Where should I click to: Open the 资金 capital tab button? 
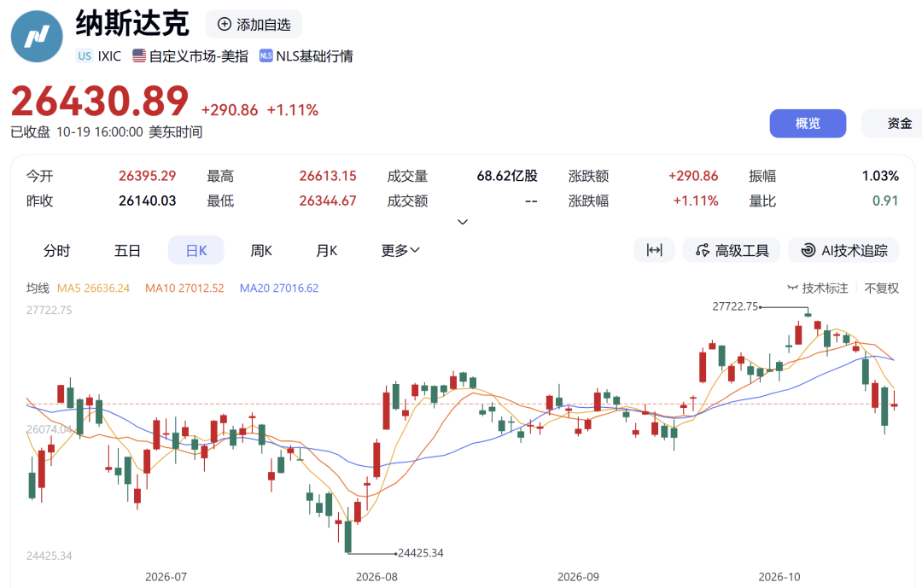pyautogui.click(x=892, y=124)
